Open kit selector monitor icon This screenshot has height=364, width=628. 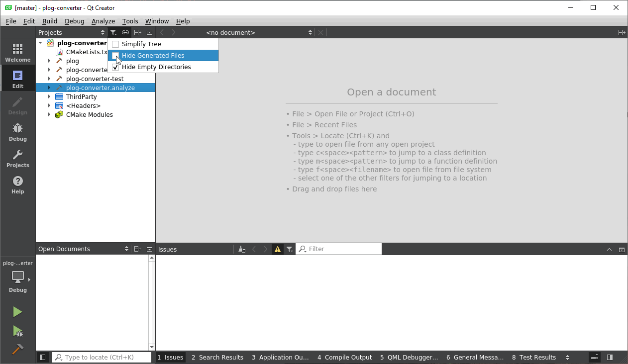[18, 277]
